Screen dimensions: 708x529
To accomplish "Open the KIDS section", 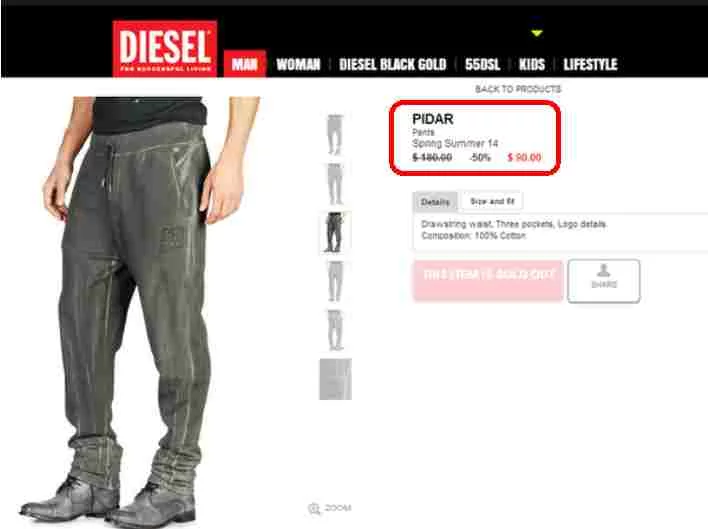I will 531,65.
